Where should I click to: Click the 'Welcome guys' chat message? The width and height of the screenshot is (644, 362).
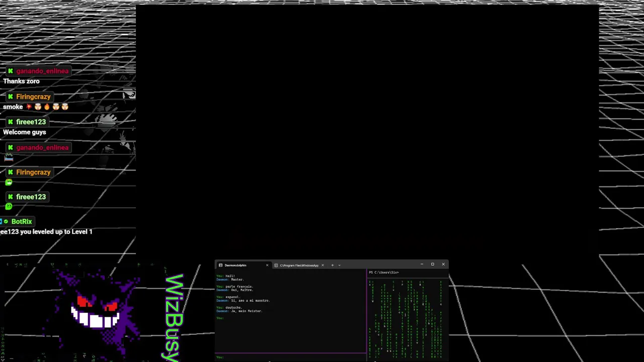coord(24,132)
